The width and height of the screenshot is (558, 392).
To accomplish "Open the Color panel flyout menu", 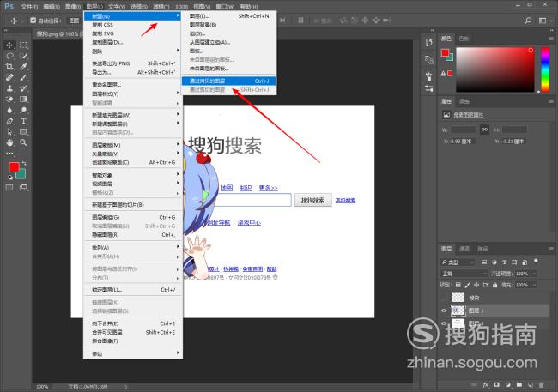I will tap(551, 39).
